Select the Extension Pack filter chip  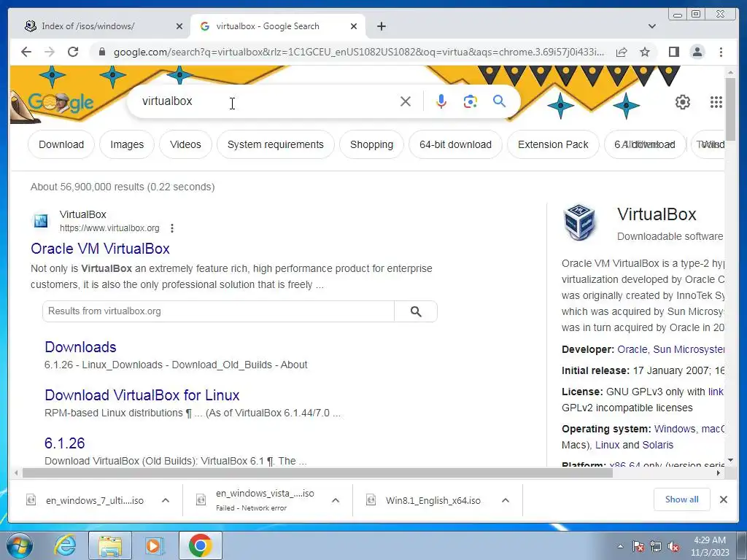pyautogui.click(x=553, y=144)
